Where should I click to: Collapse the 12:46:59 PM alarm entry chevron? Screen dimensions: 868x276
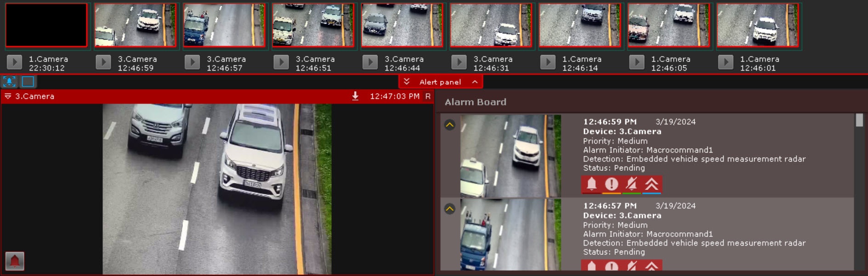pyautogui.click(x=450, y=124)
